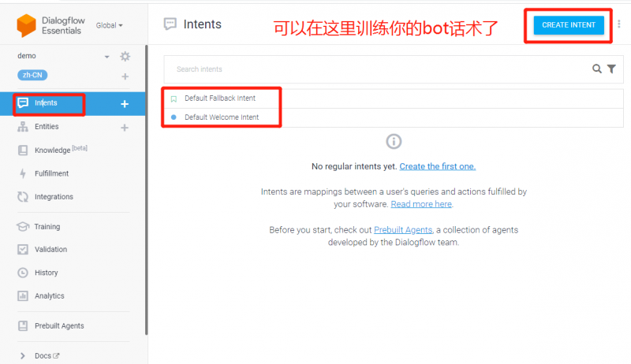Click the Entities hierarchy icon
The width and height of the screenshot is (631, 364).
pos(23,127)
